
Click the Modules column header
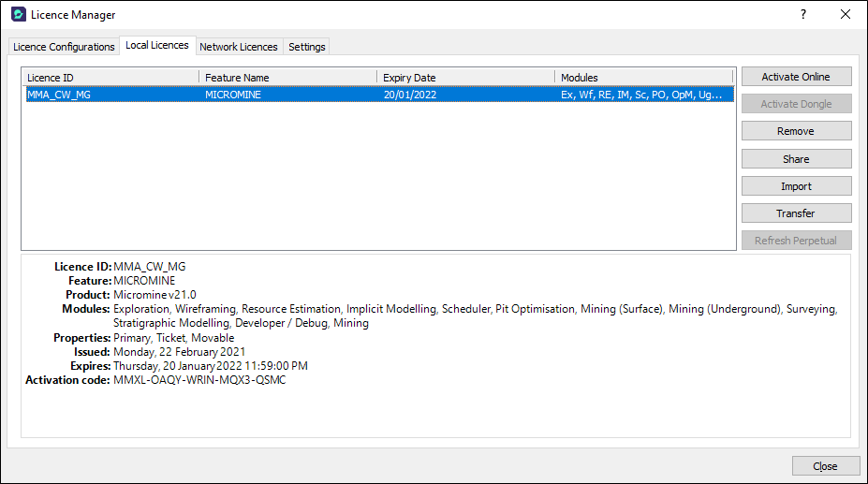[x=644, y=78]
